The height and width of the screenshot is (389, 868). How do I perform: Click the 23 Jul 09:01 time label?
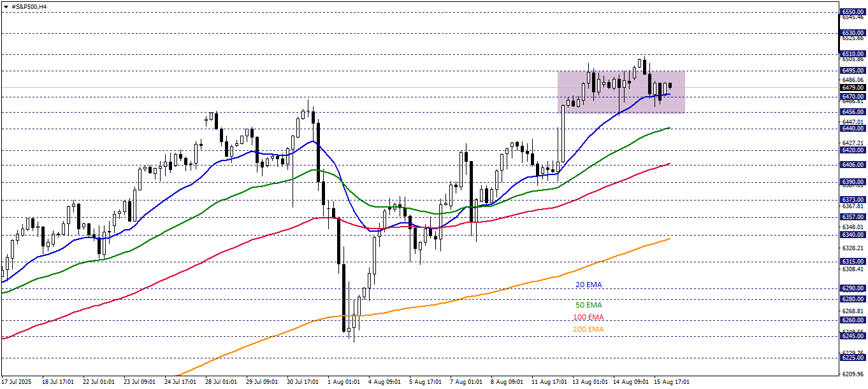[138, 382]
